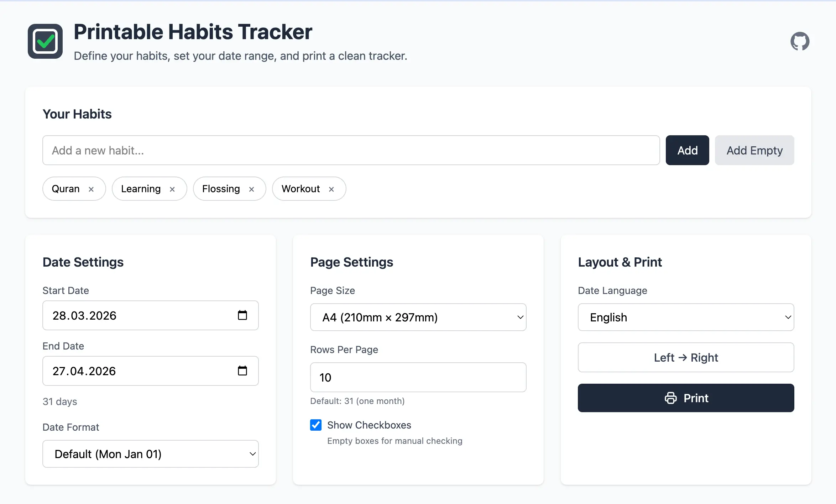Image resolution: width=836 pixels, height=504 pixels.
Task: Click the app's green checkmark logo
Action: click(45, 41)
